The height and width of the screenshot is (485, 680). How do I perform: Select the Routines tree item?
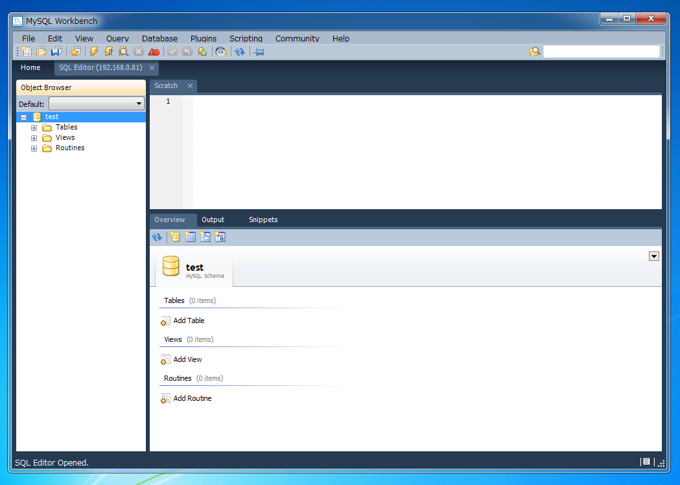(70, 148)
